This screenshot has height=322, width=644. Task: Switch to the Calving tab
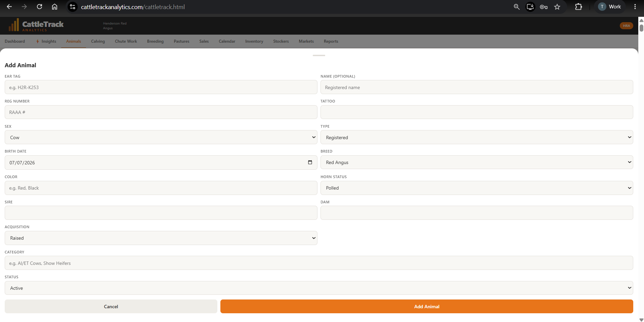click(x=98, y=41)
